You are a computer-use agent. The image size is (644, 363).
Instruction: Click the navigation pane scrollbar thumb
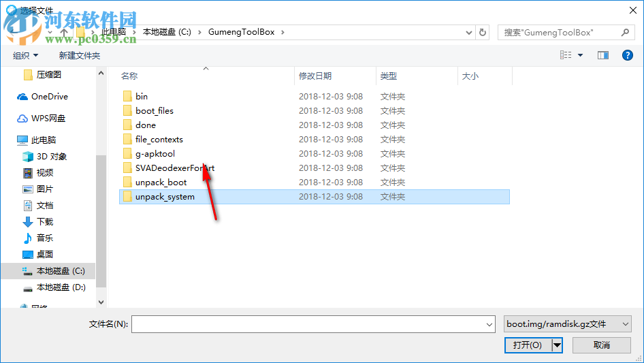(101, 221)
